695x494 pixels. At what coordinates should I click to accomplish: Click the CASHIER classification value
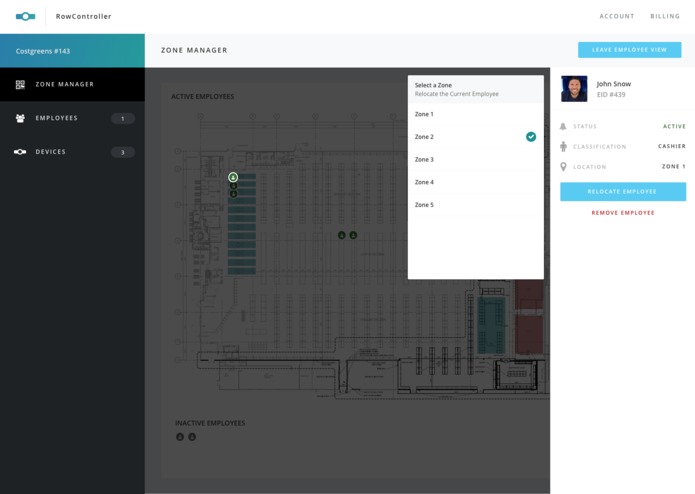672,146
